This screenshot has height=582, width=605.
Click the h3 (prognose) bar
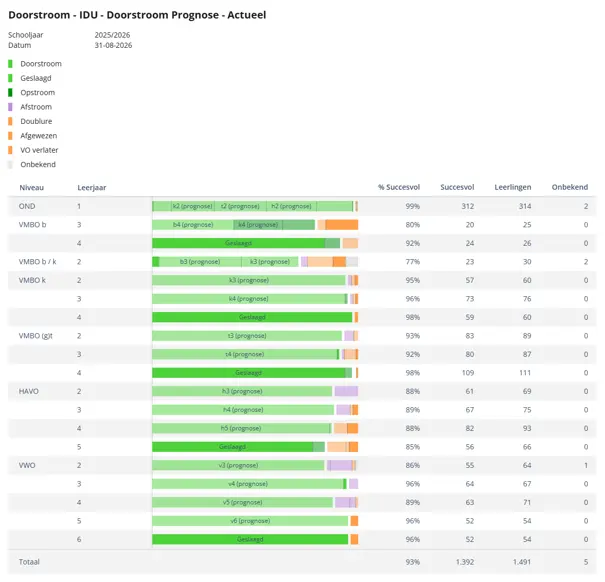(x=242, y=391)
